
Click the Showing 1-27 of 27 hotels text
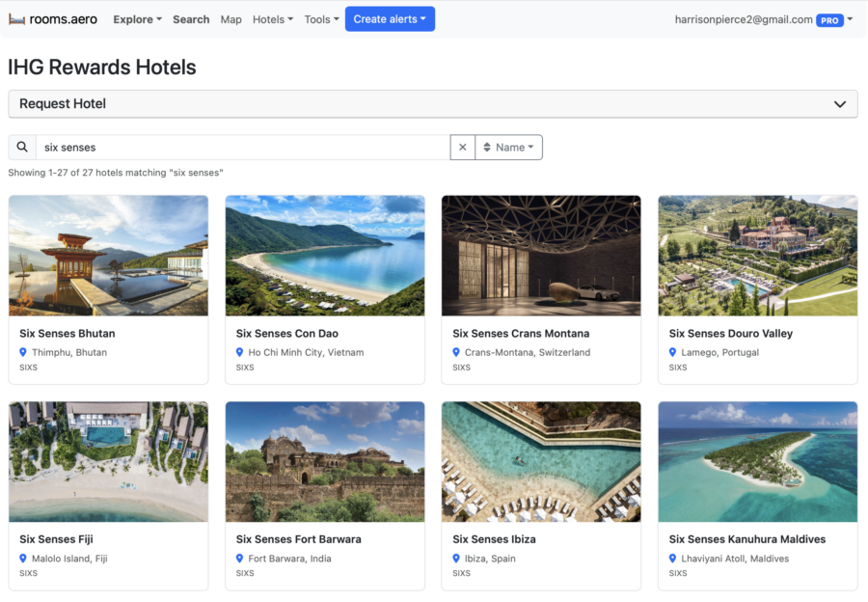(x=116, y=173)
